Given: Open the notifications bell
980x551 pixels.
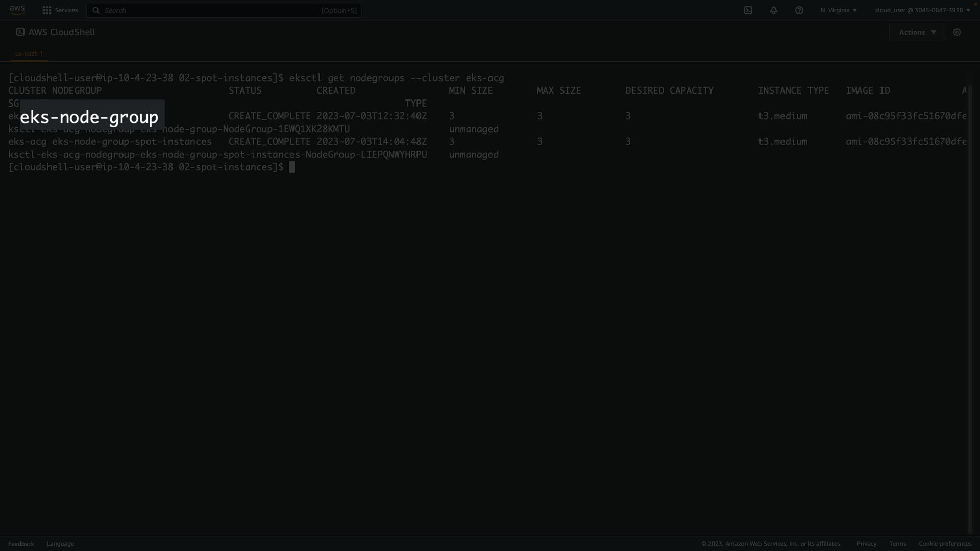Looking at the screenshot, I should point(774,10).
